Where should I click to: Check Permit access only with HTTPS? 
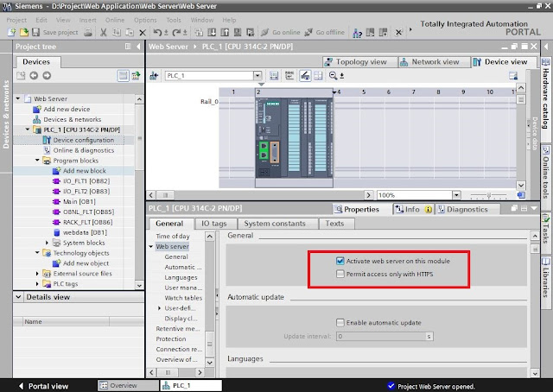pyautogui.click(x=340, y=274)
